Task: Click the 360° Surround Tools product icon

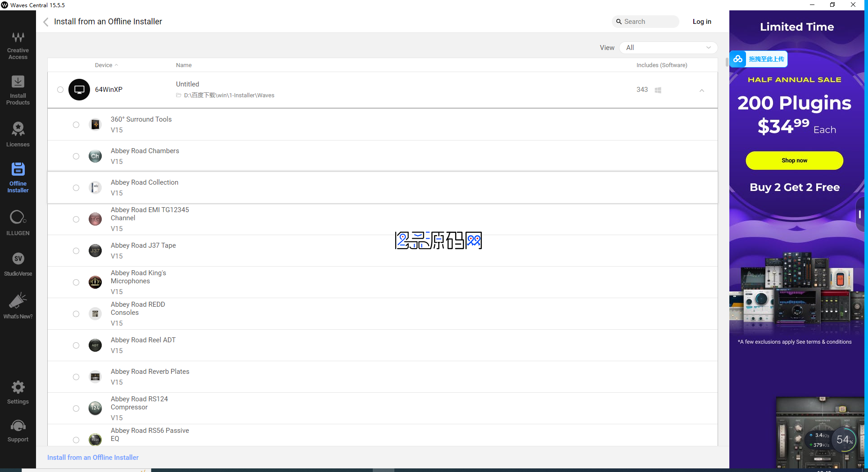Action: coord(95,125)
